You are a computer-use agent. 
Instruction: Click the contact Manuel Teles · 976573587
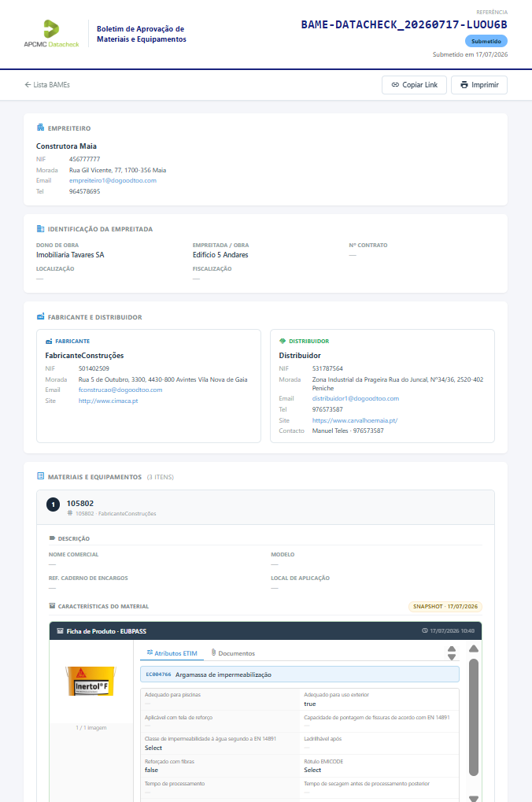348,431
